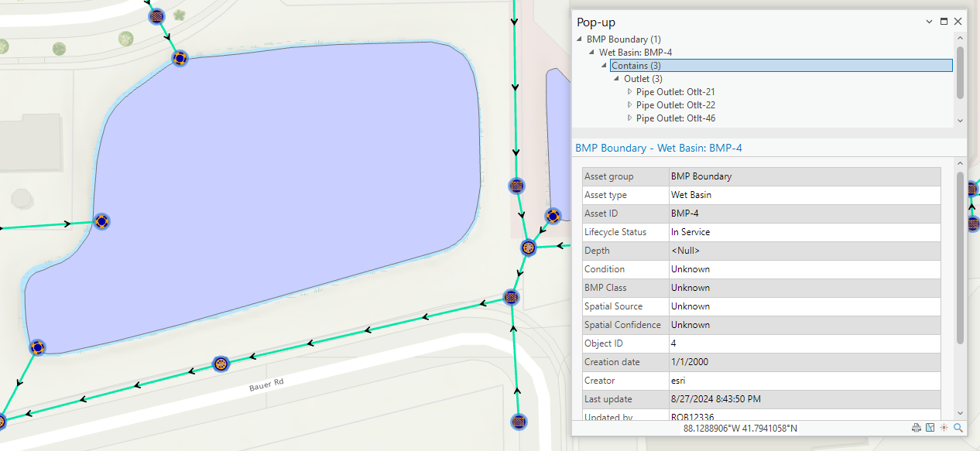Image resolution: width=980 pixels, height=451 pixels.
Task: Click the manhole symbol on Bauer Rd
Action: (221, 363)
